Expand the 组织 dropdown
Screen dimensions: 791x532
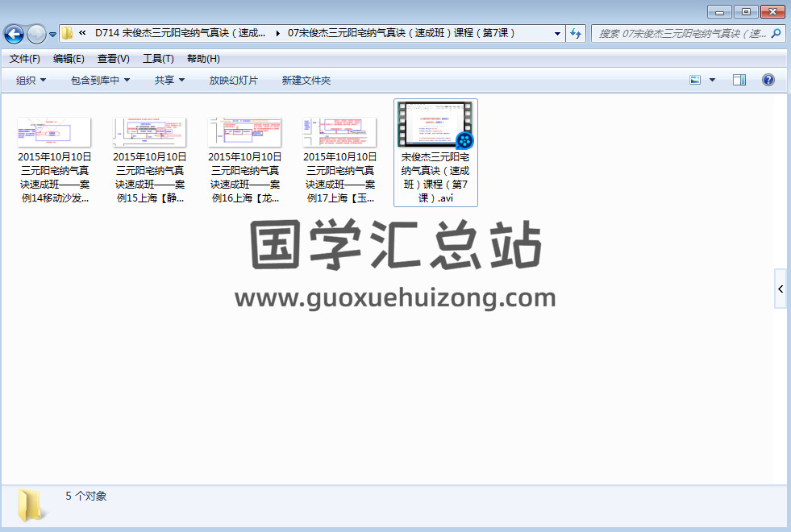pos(31,80)
